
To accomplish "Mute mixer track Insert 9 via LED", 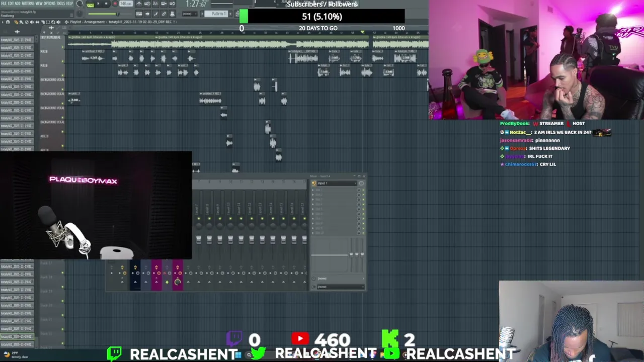I will (x=220, y=219).
